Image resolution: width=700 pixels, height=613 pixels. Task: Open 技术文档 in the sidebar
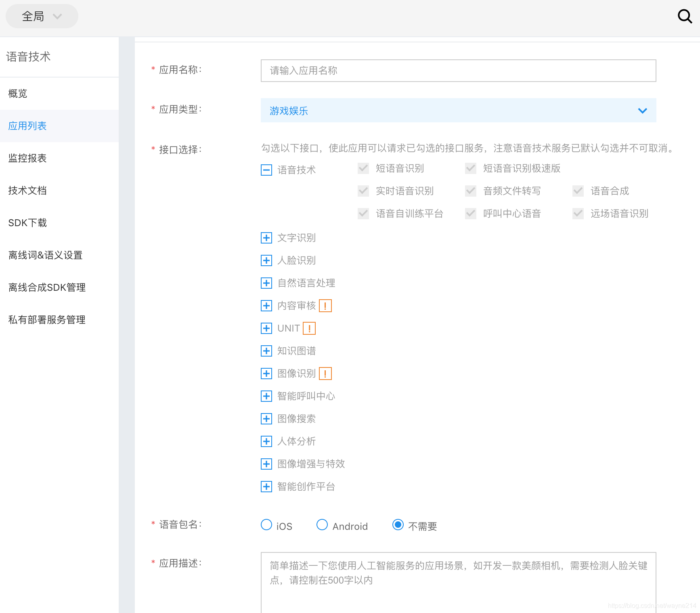point(59,191)
